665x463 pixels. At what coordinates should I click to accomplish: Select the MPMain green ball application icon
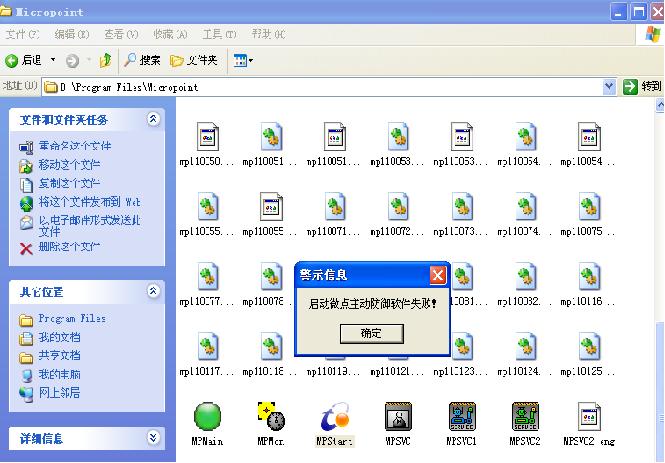click(x=207, y=416)
